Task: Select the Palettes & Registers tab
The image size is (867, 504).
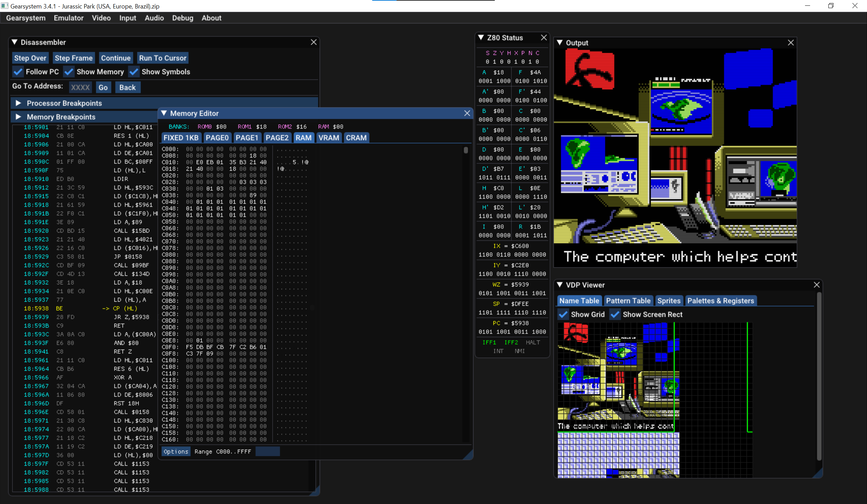Action: click(x=721, y=301)
